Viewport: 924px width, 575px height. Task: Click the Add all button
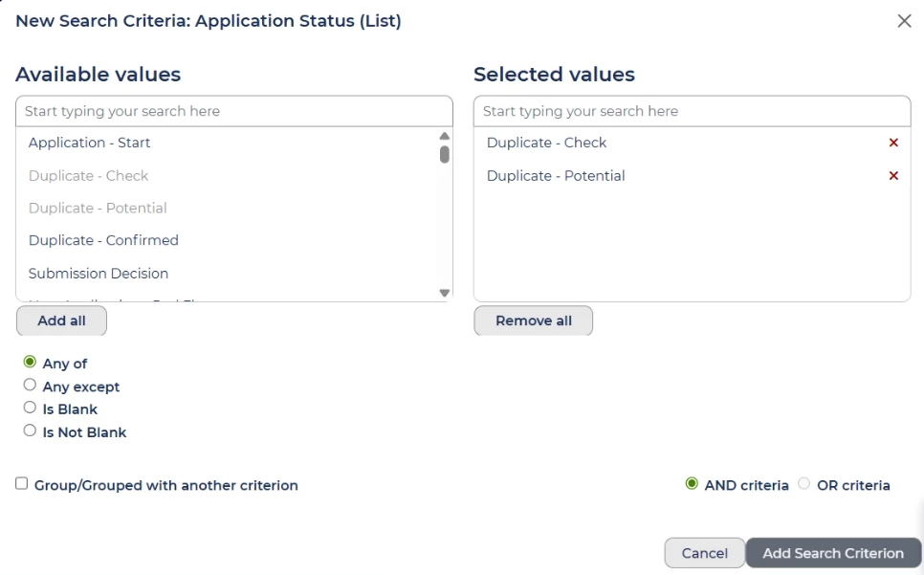point(61,321)
